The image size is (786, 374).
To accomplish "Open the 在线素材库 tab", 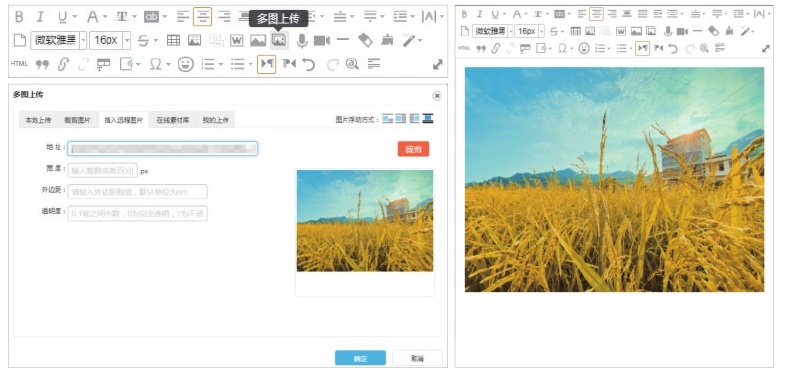I will [172, 120].
